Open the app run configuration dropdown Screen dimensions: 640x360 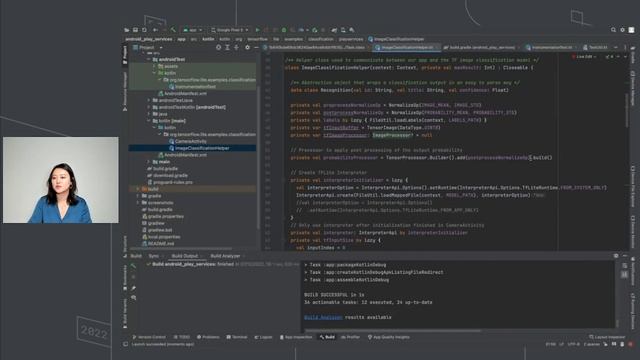[x=192, y=30]
